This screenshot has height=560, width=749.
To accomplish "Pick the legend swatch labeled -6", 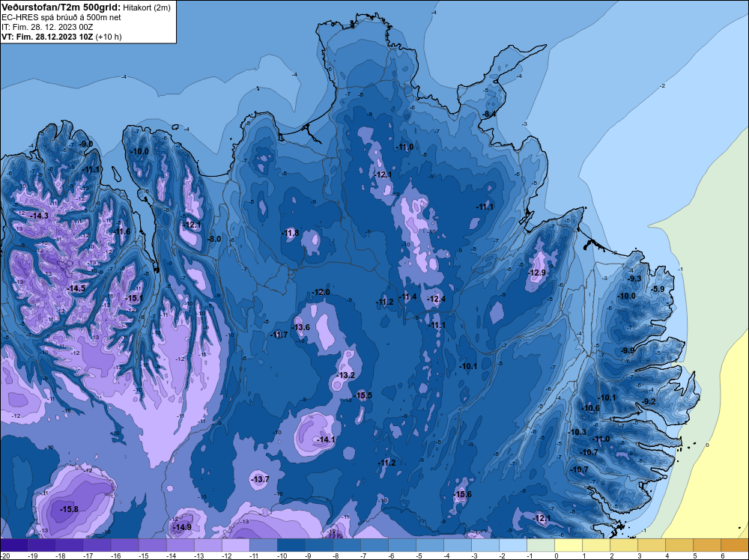I will point(401,545).
